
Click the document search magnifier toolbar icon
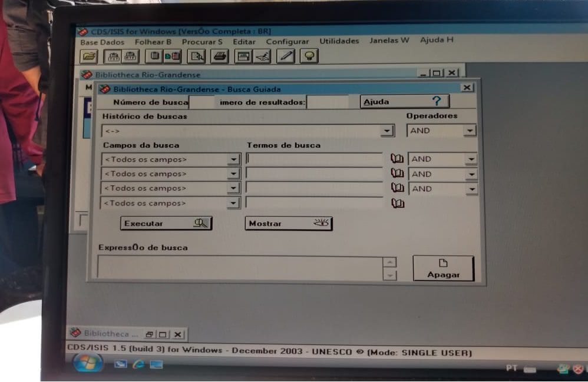coord(196,57)
